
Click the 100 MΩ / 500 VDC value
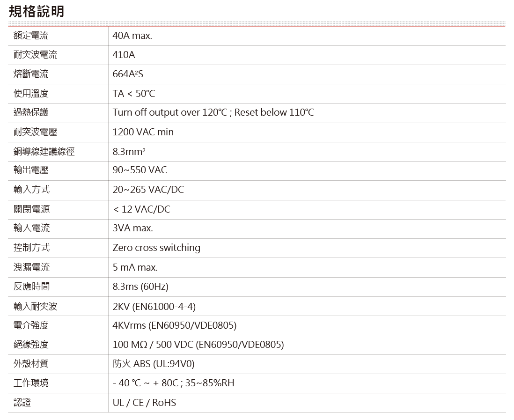pyautogui.click(x=198, y=345)
